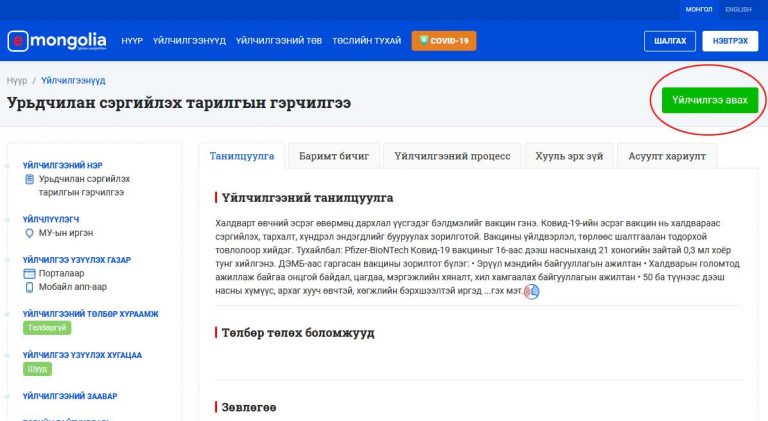
Task: Switch language to ENGLISH
Action: click(738, 9)
